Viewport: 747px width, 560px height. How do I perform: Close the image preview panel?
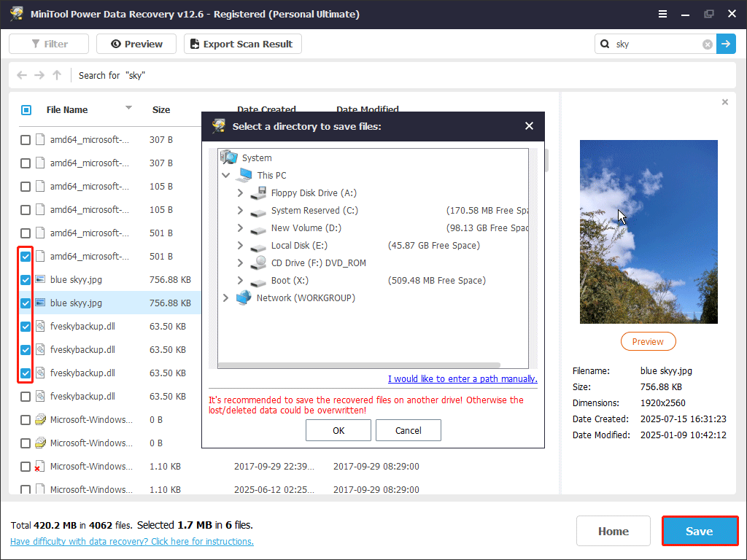[x=724, y=102]
